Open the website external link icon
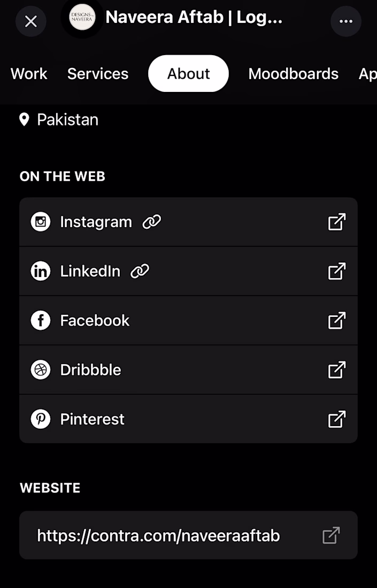 click(x=331, y=535)
